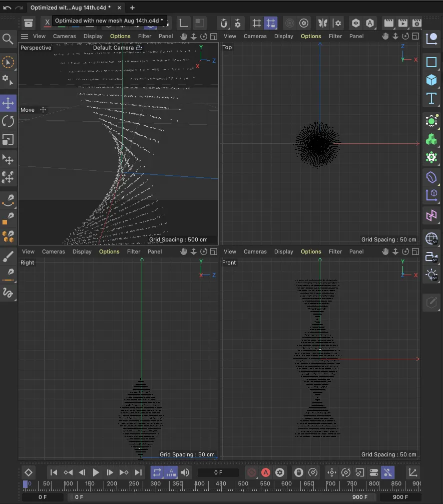Open symmetry settings gear icon

click(337, 23)
